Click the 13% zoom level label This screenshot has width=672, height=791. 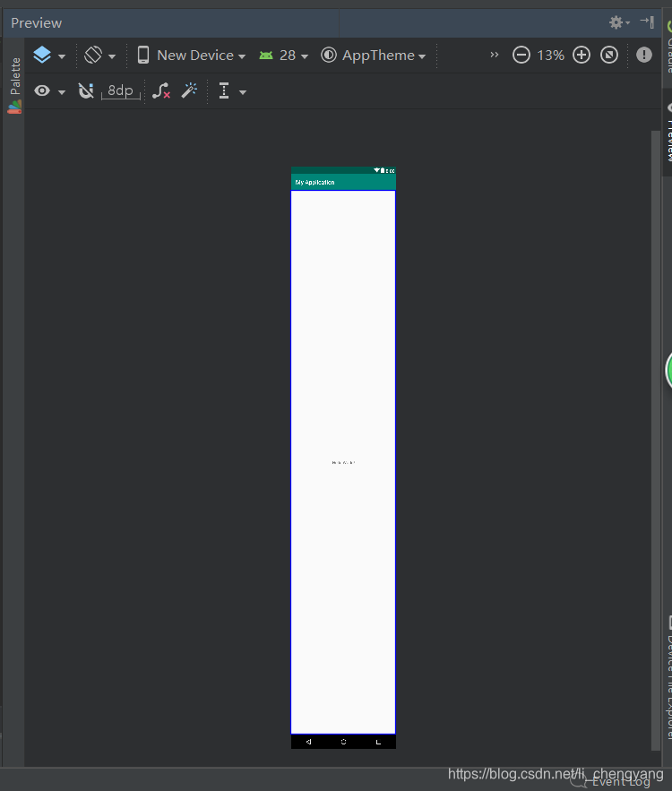pos(550,55)
